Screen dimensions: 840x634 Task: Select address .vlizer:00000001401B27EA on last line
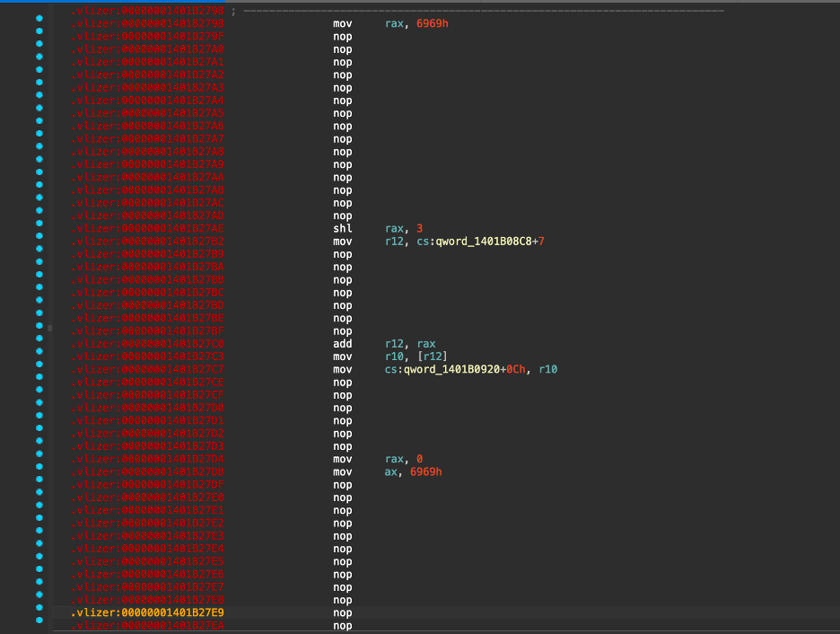pos(147,625)
